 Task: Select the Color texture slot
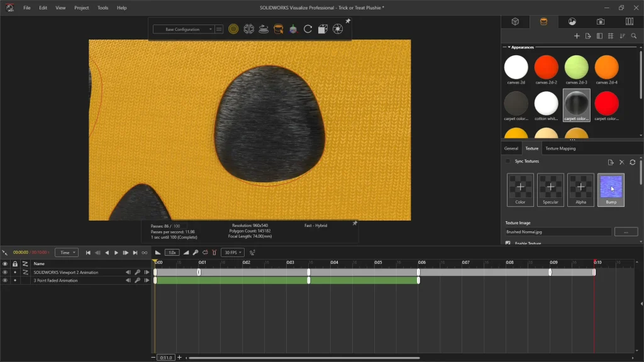pos(520,190)
